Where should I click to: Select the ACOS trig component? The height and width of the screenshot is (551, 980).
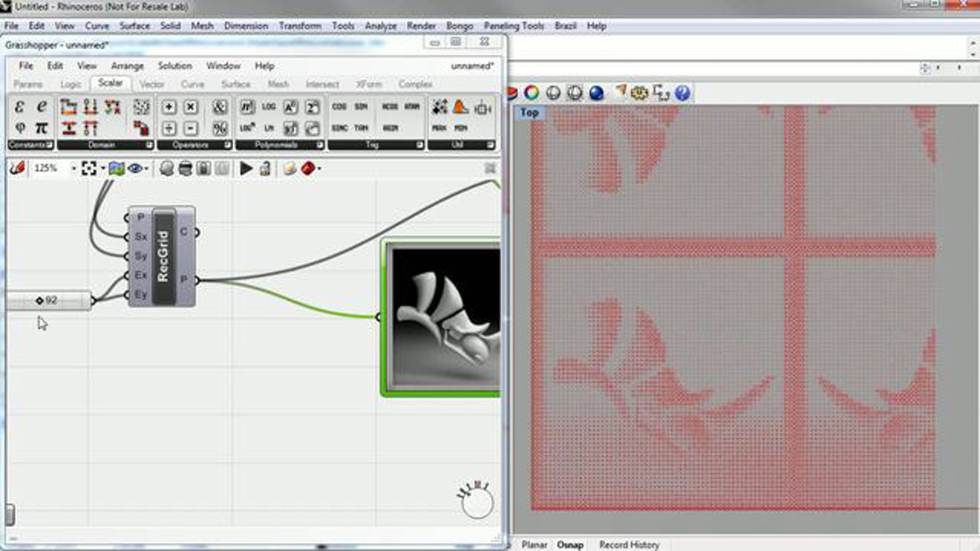[390, 107]
